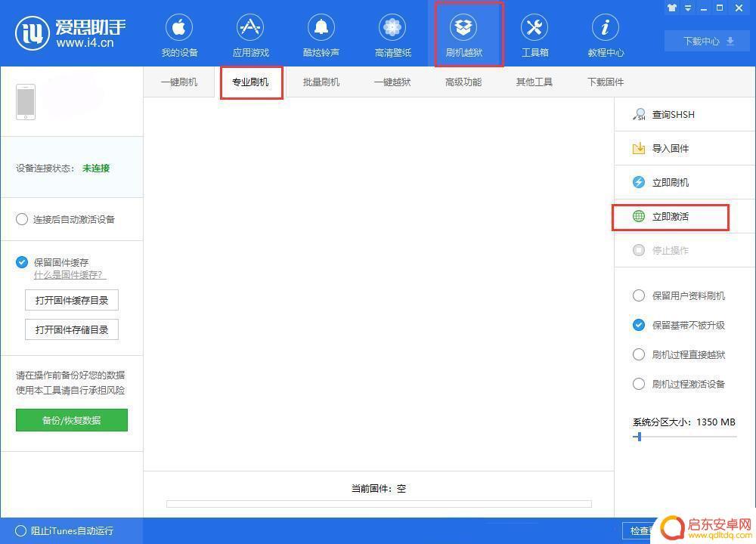Switch to 下载固件 tab

605,82
